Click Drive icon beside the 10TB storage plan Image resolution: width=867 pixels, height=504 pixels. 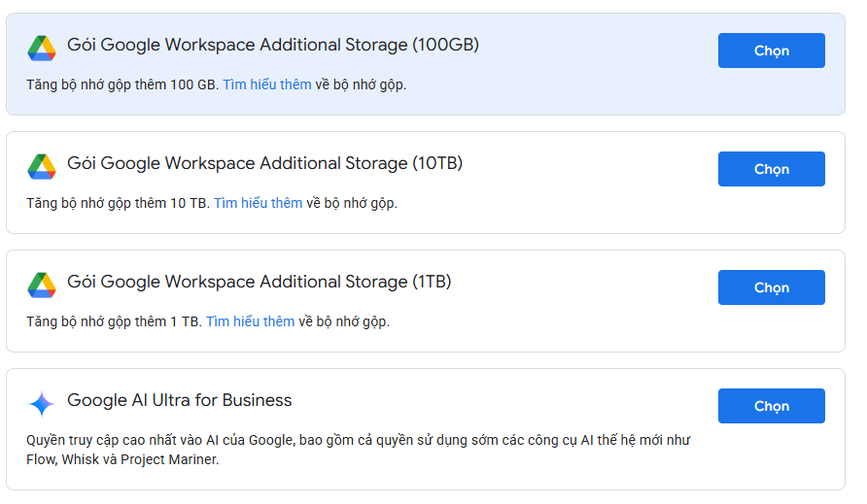coord(42,166)
